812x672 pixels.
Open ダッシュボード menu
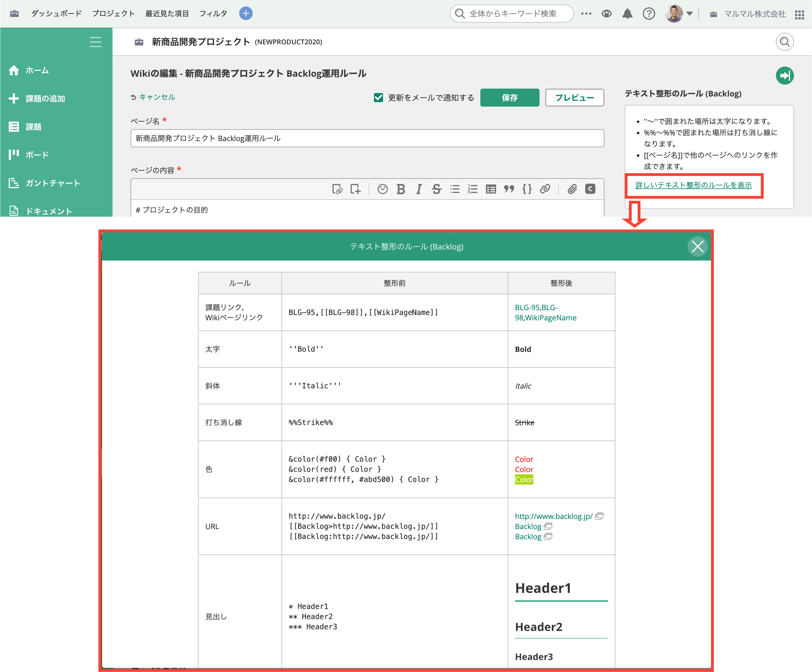tap(56, 14)
